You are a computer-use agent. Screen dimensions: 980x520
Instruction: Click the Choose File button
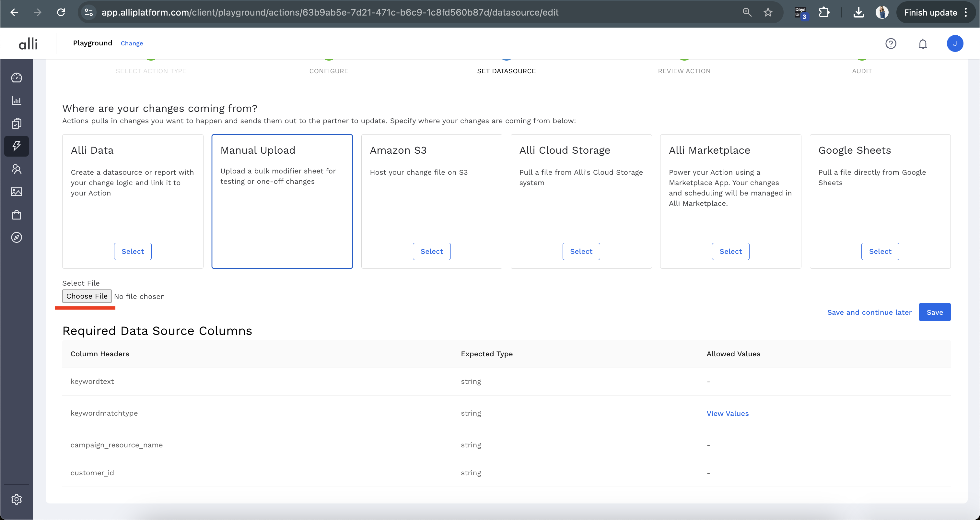click(x=87, y=296)
